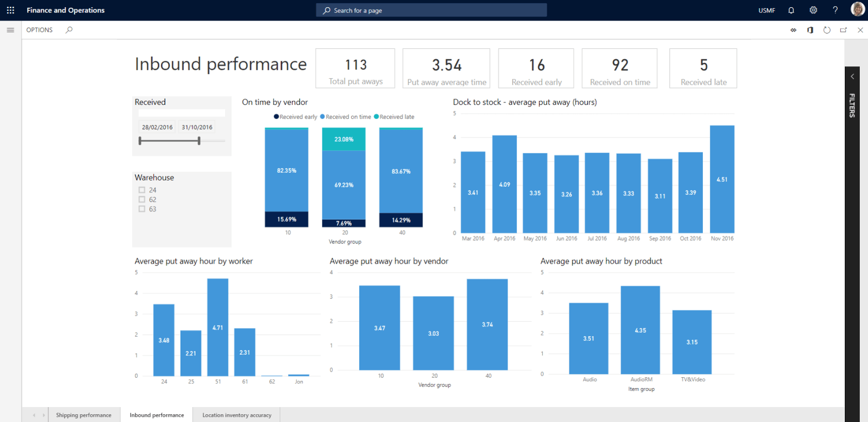This screenshot has width=868, height=422.
Task: Click the help question mark icon
Action: [x=835, y=10]
